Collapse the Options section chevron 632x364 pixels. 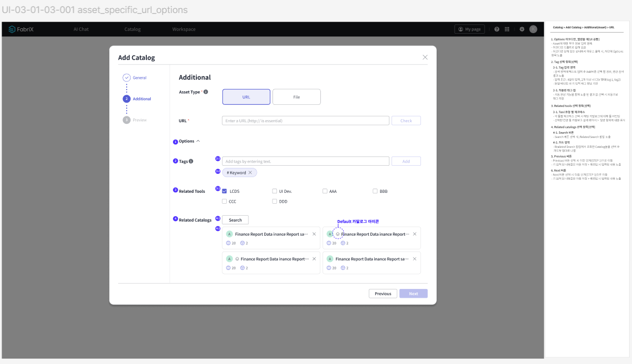pyautogui.click(x=198, y=141)
